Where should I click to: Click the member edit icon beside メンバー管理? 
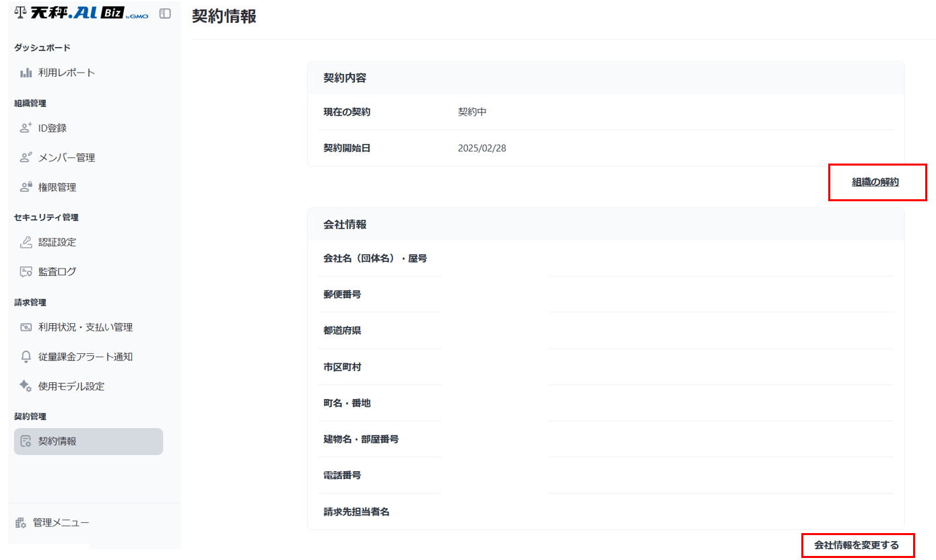click(x=26, y=157)
